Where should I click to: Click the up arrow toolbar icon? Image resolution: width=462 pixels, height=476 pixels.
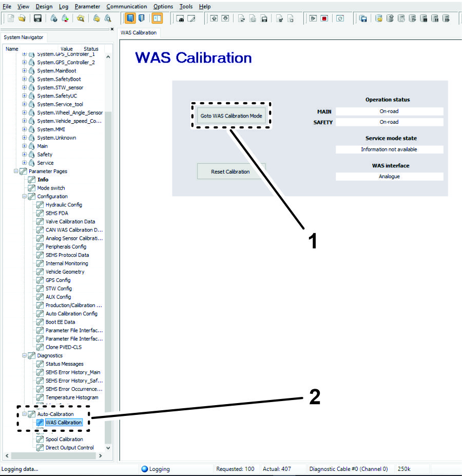coord(214,18)
